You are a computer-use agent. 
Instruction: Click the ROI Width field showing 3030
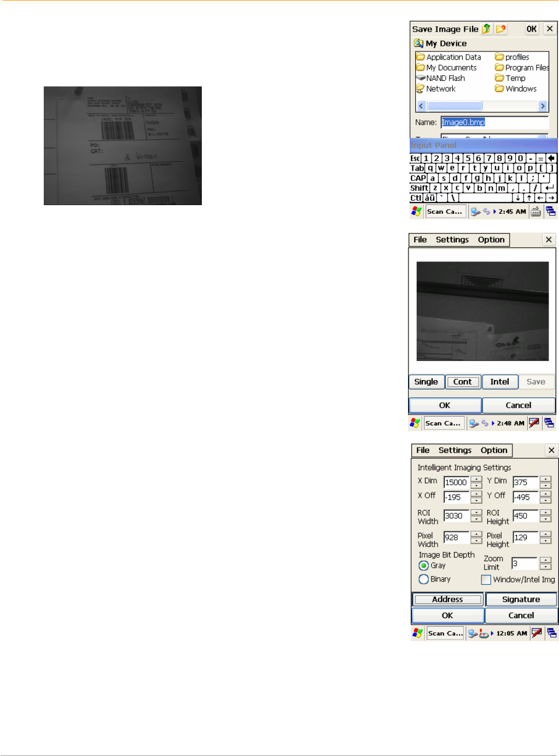tap(457, 516)
